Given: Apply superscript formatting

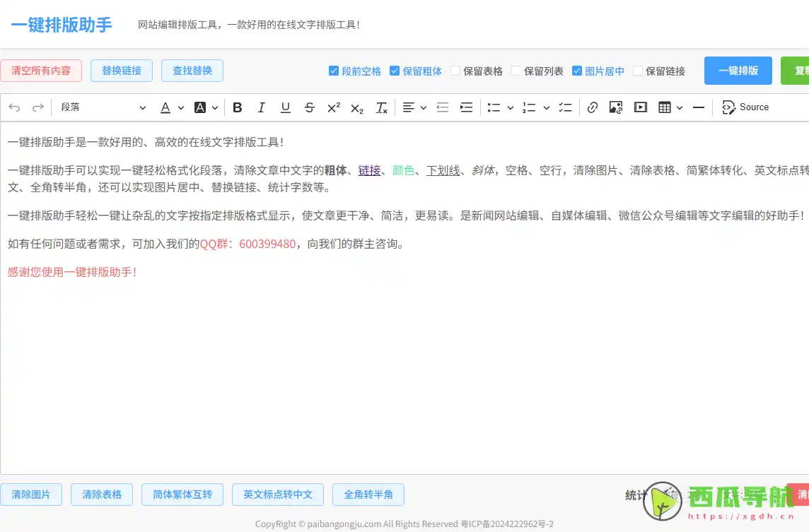Looking at the screenshot, I should (334, 107).
